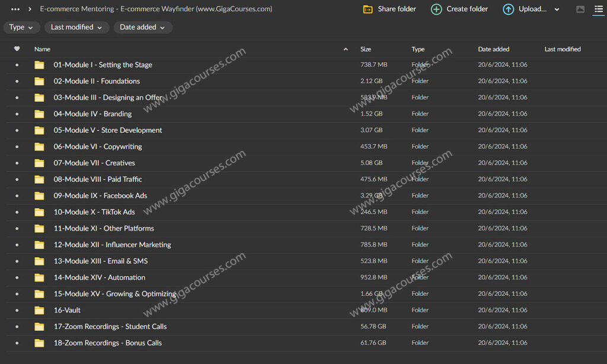Open the Last modified filter dropdown

coord(76,27)
